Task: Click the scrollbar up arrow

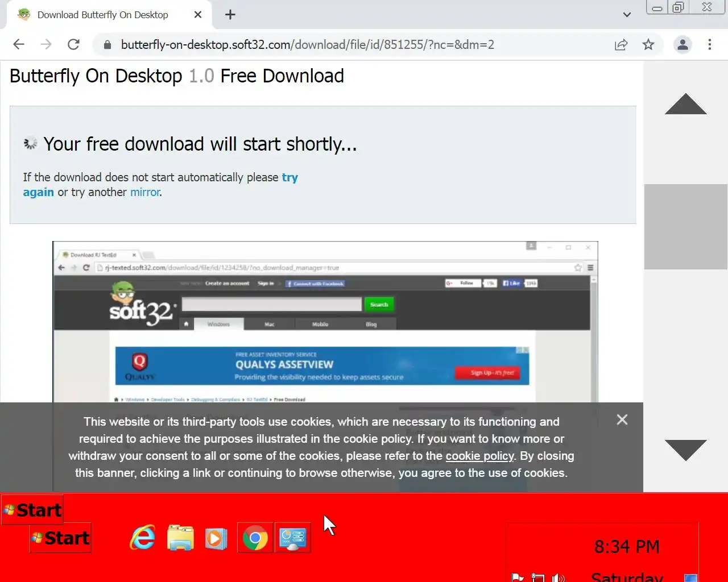Action: pyautogui.click(x=686, y=104)
